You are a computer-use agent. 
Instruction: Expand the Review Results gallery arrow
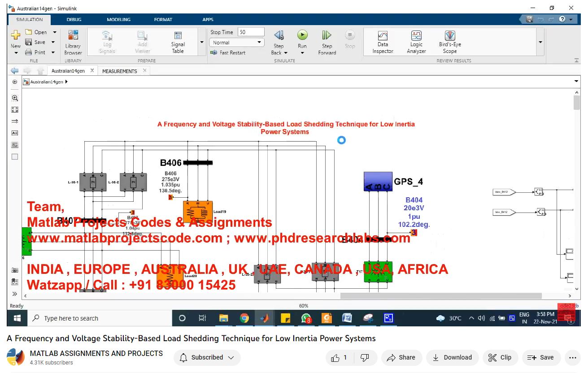(540, 42)
